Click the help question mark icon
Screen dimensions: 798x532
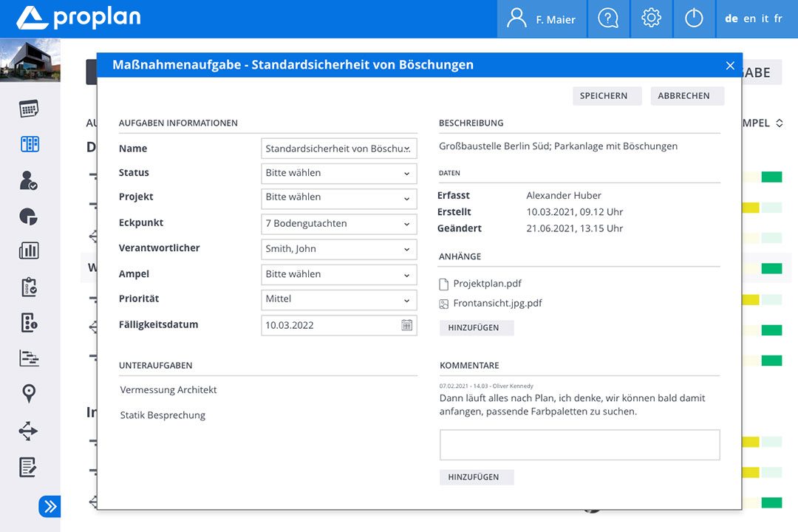[x=608, y=18]
